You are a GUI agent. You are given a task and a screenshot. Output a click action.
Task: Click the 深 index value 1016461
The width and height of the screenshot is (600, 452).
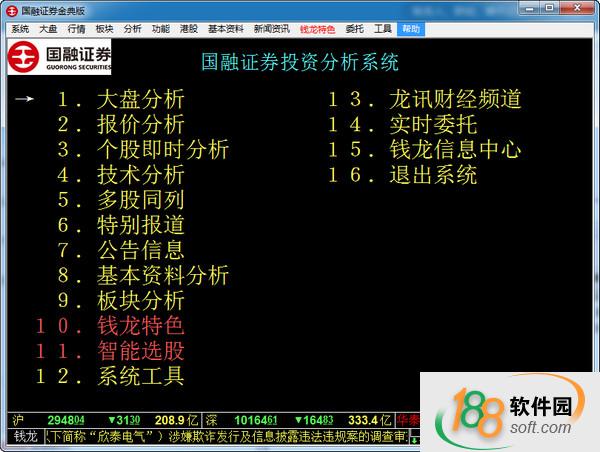(256, 421)
